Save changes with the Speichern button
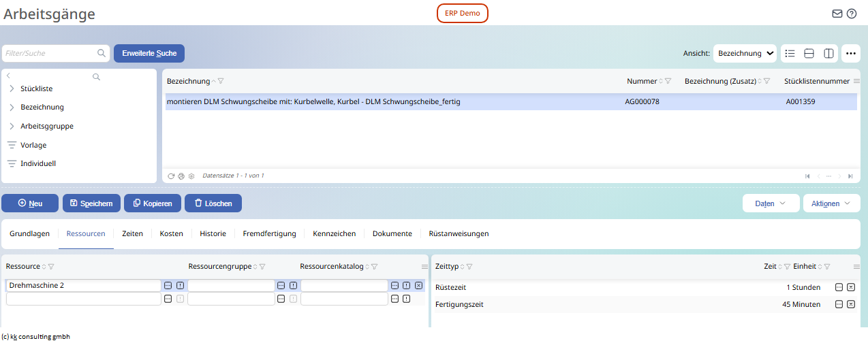Image resolution: width=868 pixels, height=345 pixels. click(x=92, y=203)
